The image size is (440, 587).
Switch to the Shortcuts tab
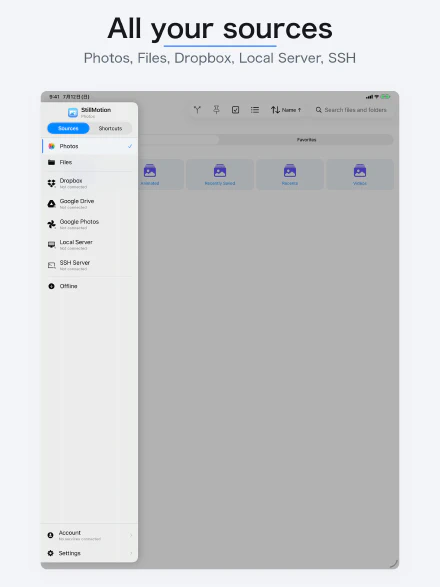tap(110, 128)
